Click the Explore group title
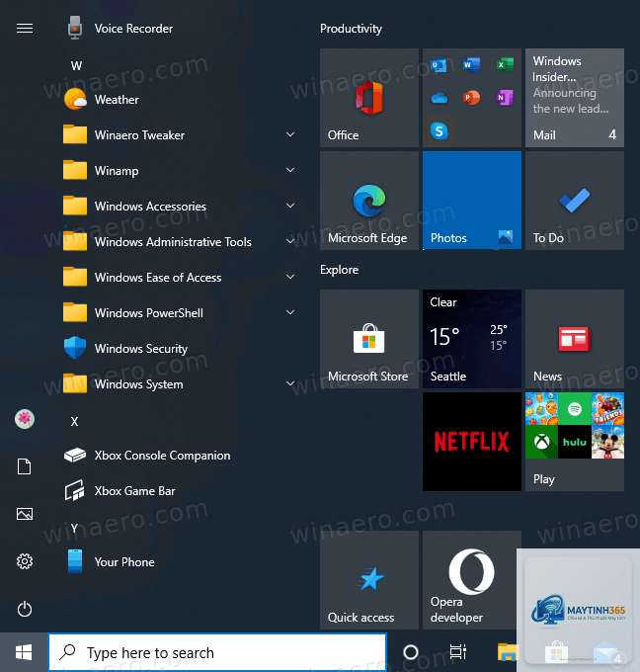 pos(340,270)
